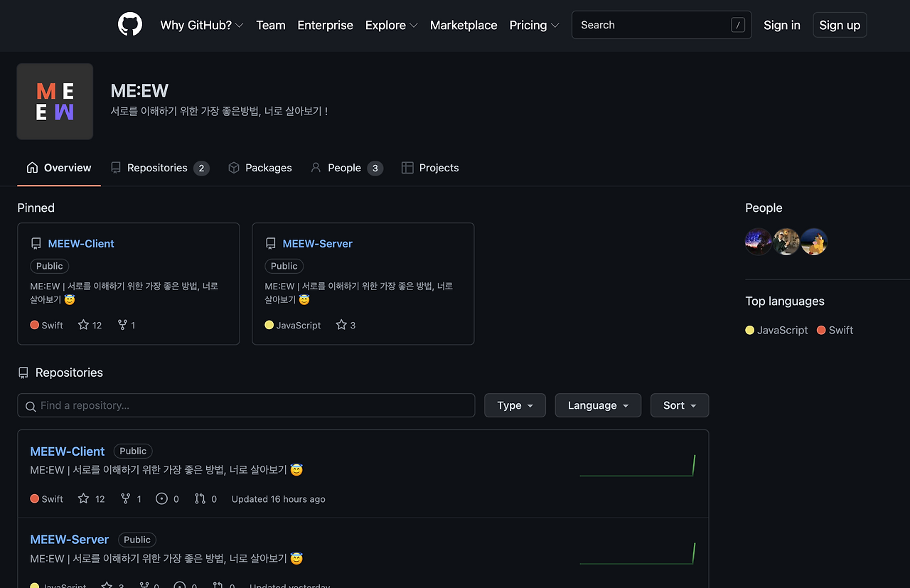Image resolution: width=910 pixels, height=588 pixels.
Task: Expand the Explore menu
Action: [x=392, y=25]
